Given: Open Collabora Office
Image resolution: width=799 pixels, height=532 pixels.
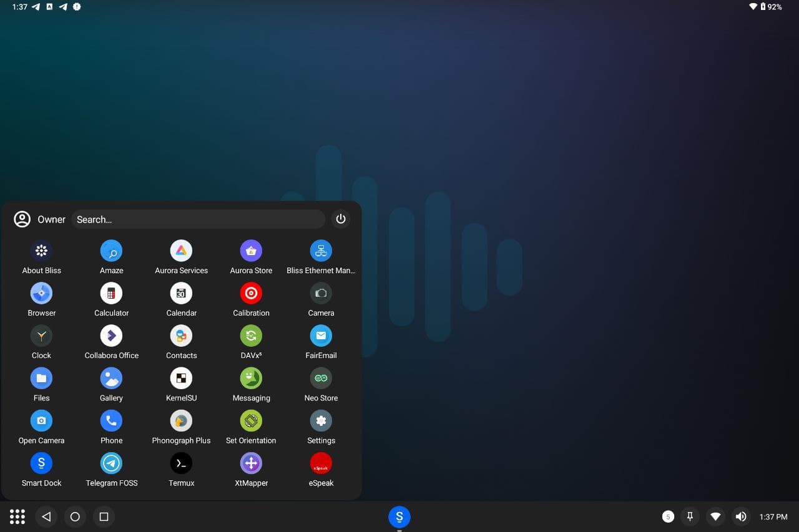Looking at the screenshot, I should (111, 336).
